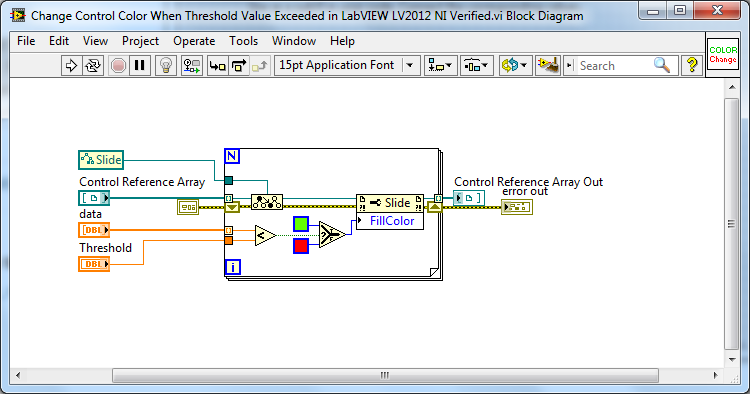
Task: Toggle the Context Help question mark
Action: 692,65
